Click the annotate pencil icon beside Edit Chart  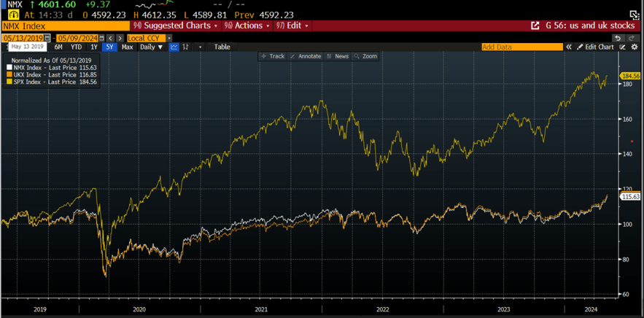pos(623,47)
